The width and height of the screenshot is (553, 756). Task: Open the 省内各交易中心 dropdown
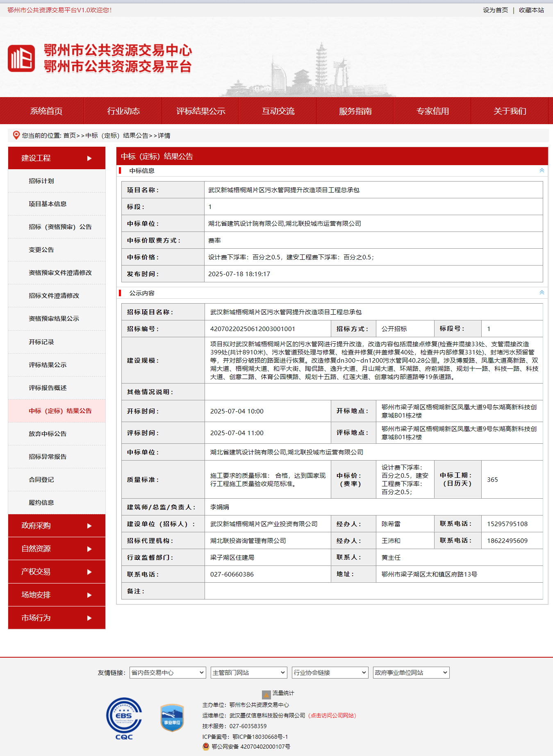(167, 672)
